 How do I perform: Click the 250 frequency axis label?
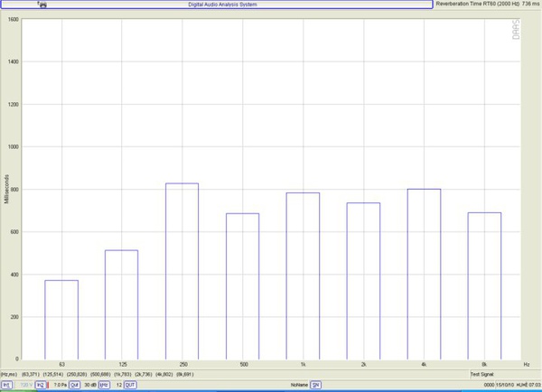tap(183, 364)
